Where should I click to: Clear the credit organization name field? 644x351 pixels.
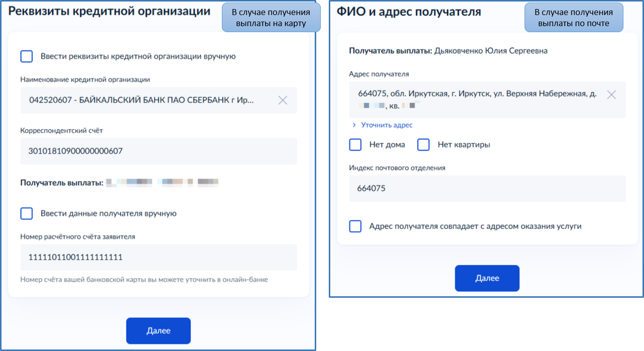(x=283, y=100)
